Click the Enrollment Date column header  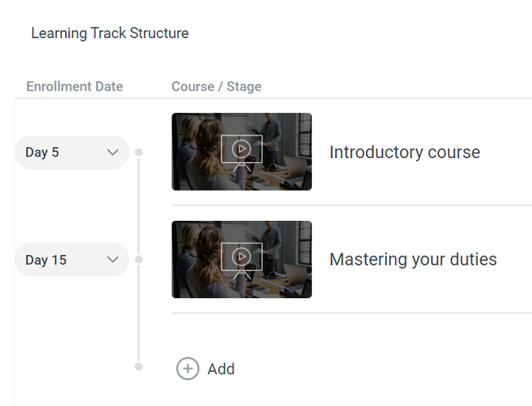(75, 87)
